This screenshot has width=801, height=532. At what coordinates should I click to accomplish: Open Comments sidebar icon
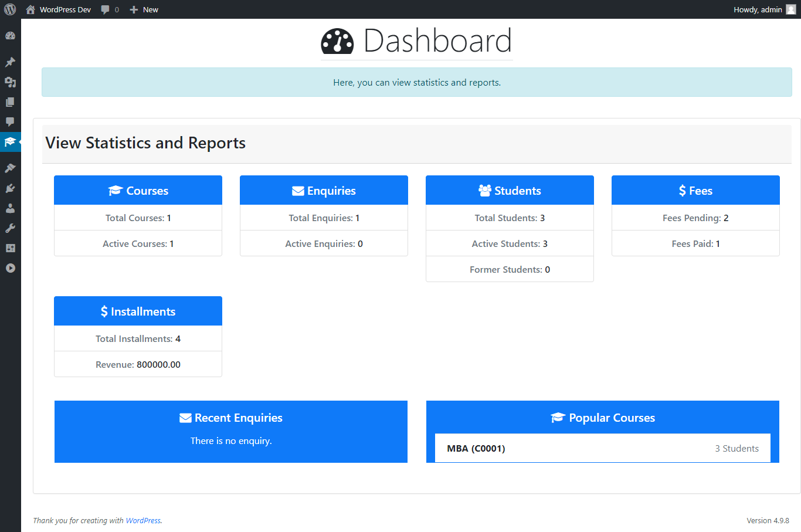(10, 122)
